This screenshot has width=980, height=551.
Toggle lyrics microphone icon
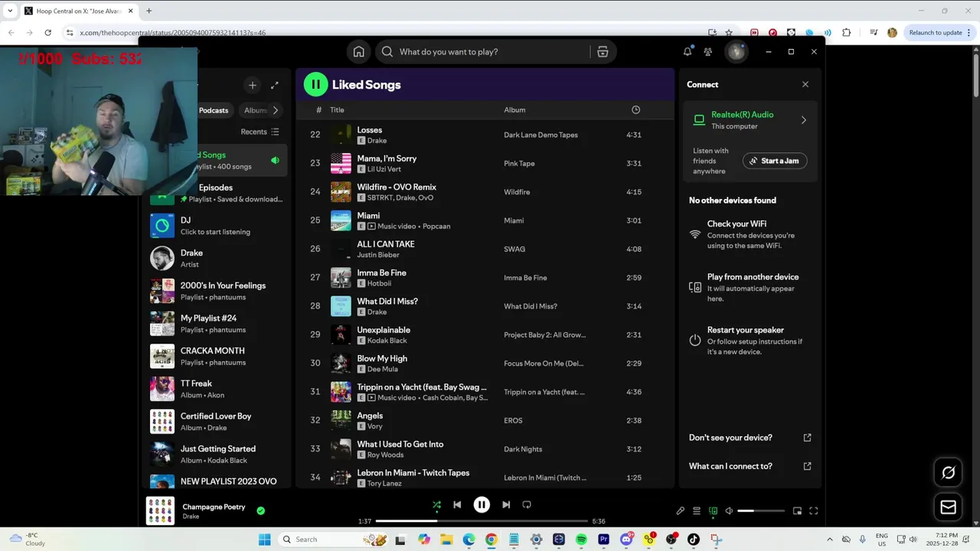click(x=680, y=511)
